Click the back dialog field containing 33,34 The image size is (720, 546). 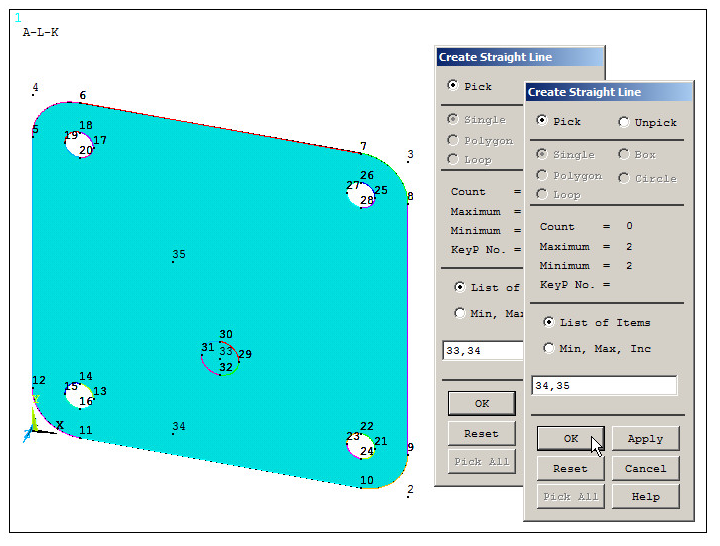(x=483, y=350)
